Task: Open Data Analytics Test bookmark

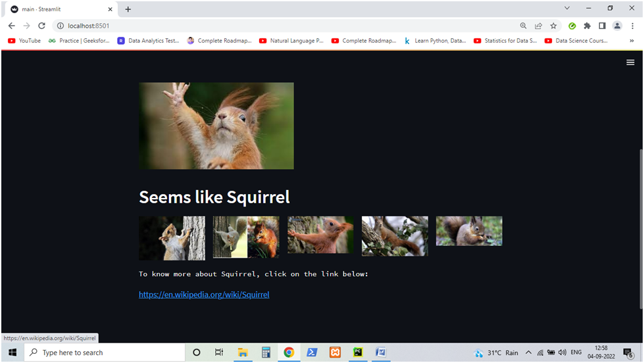Action: coord(148,41)
